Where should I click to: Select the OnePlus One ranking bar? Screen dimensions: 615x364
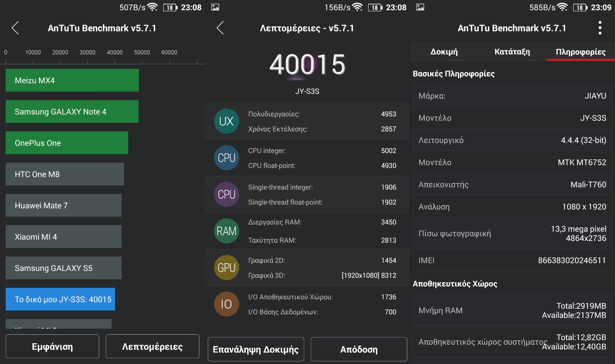click(x=67, y=143)
